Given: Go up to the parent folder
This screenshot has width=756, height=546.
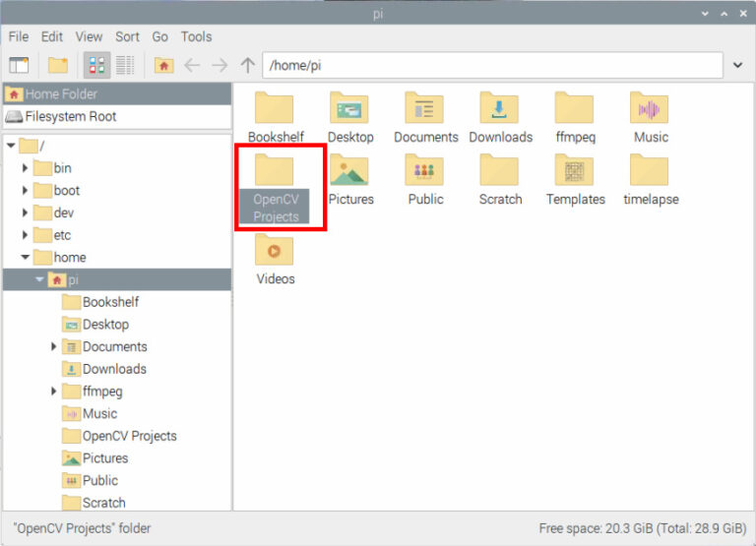Looking at the screenshot, I should pos(247,66).
